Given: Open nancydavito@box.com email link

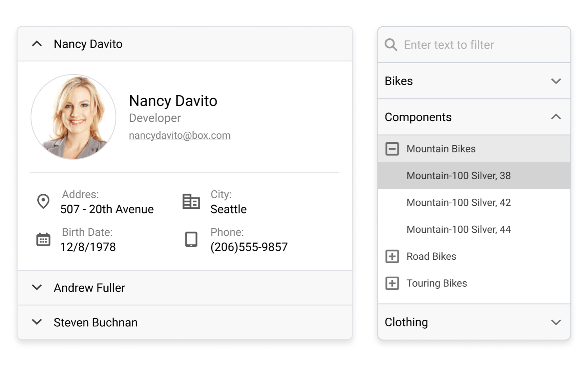Looking at the screenshot, I should [x=180, y=136].
